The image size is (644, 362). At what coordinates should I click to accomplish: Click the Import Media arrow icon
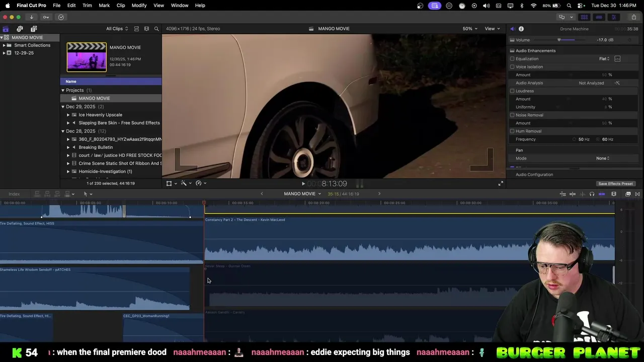[x=31, y=17]
